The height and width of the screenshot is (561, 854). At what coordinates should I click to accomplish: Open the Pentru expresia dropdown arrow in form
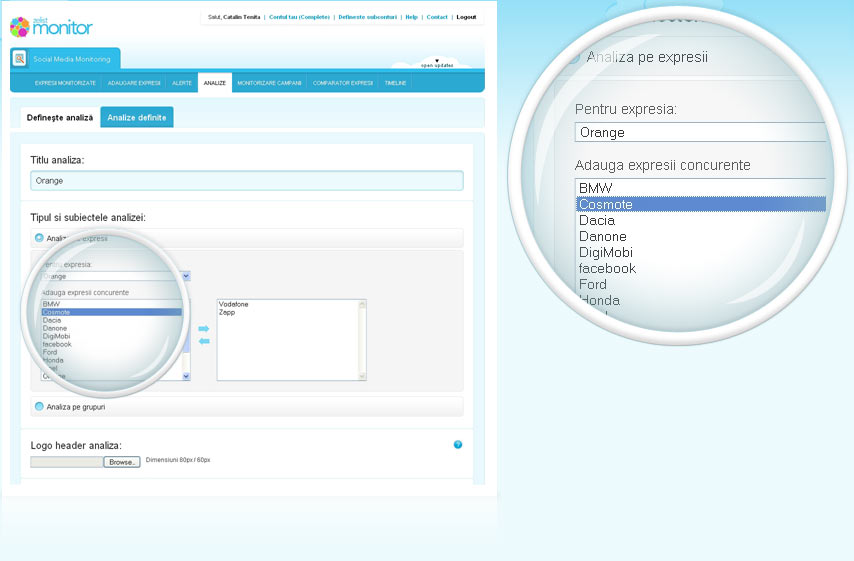coord(186,276)
